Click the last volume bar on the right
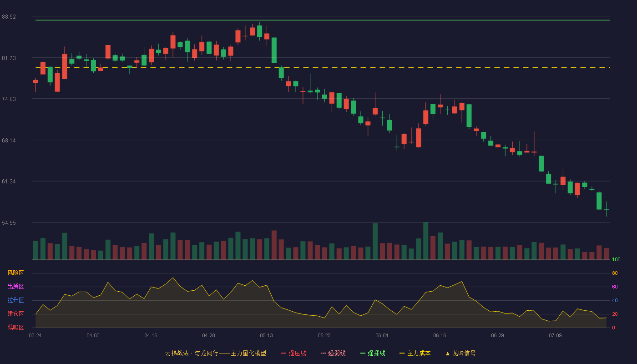This screenshot has height=364, width=637. (606, 254)
